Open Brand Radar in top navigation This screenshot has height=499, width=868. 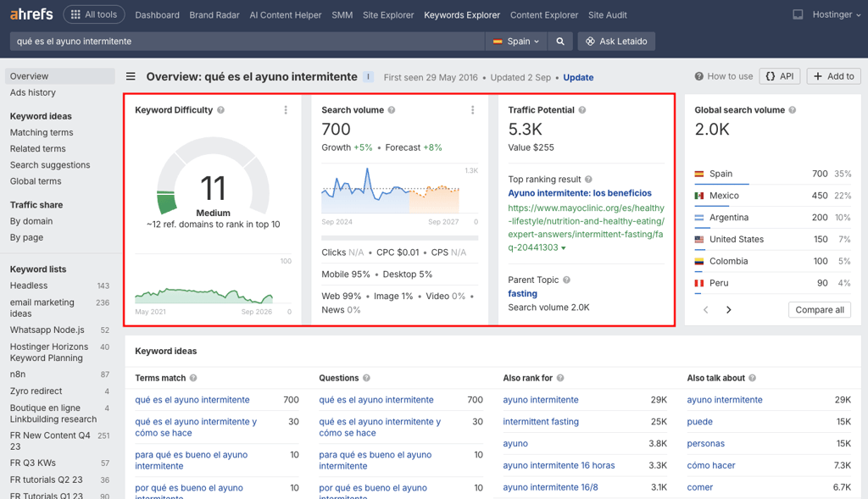[x=214, y=15]
